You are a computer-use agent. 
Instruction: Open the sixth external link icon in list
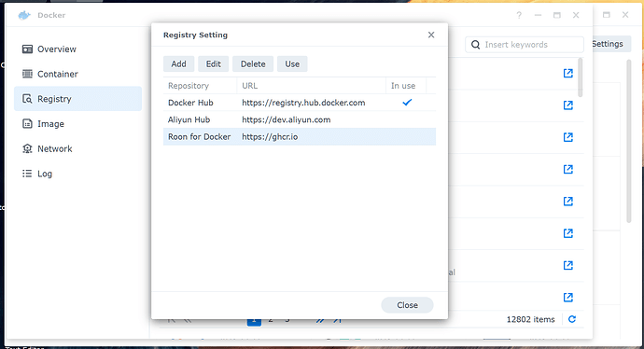[x=568, y=233]
